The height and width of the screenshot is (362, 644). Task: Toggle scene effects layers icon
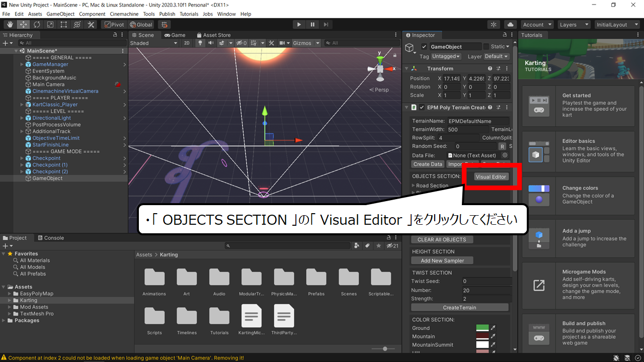pos(222,43)
